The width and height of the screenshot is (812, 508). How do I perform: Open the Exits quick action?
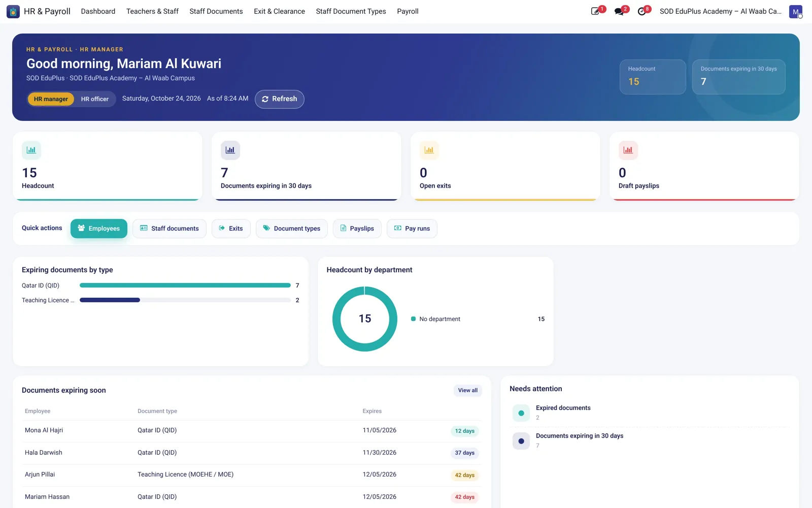tap(231, 229)
